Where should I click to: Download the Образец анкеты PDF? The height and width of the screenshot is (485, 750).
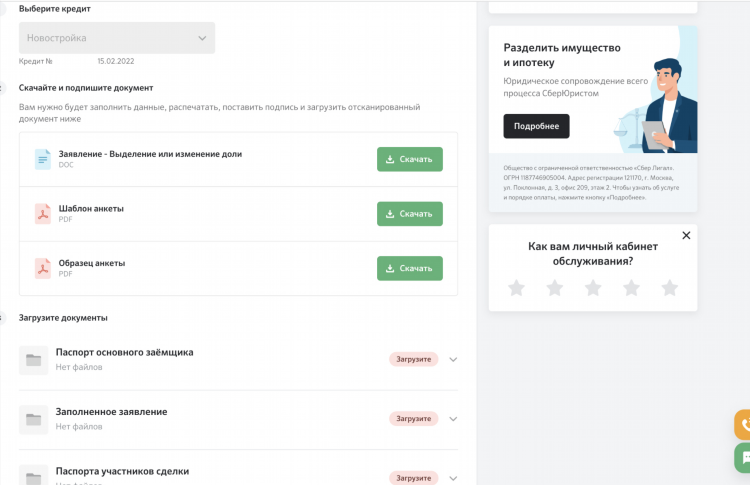click(x=410, y=268)
